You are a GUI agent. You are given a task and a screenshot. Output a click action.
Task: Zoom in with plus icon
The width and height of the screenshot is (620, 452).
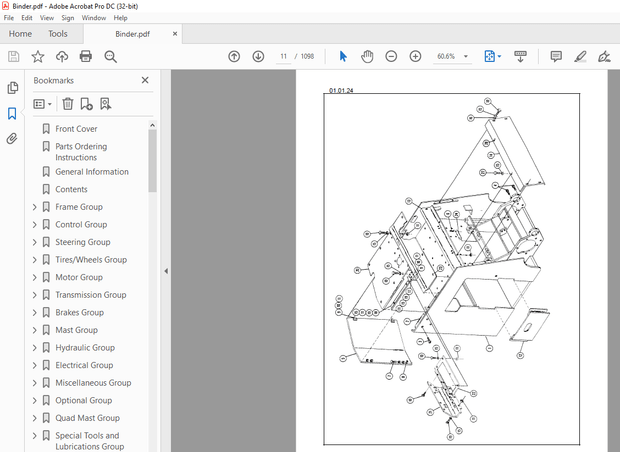(415, 57)
